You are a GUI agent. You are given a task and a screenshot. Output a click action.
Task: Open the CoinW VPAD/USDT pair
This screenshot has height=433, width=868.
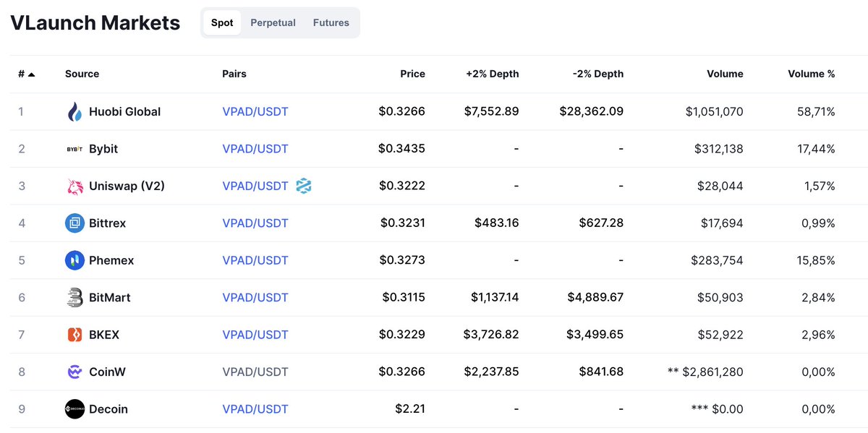[x=255, y=372]
